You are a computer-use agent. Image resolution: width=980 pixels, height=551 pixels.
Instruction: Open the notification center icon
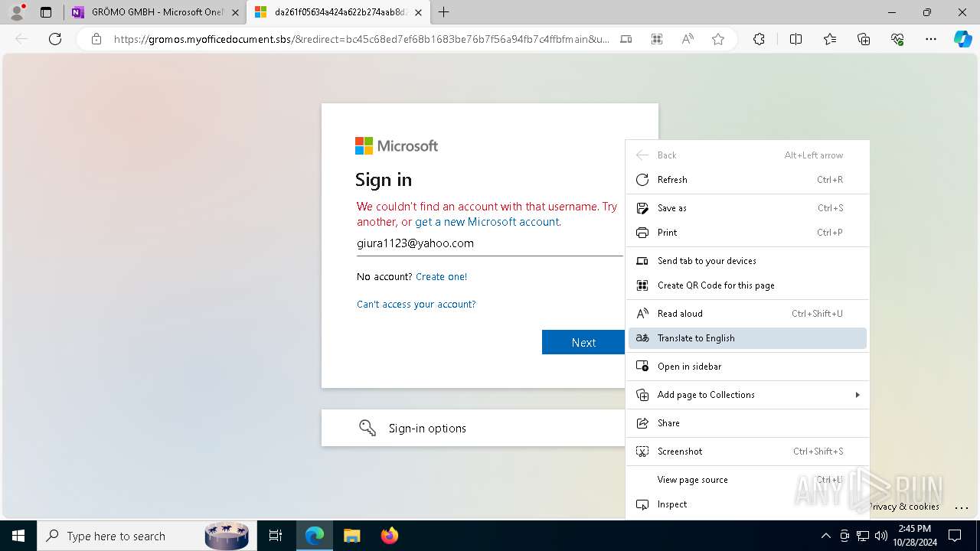(x=955, y=536)
